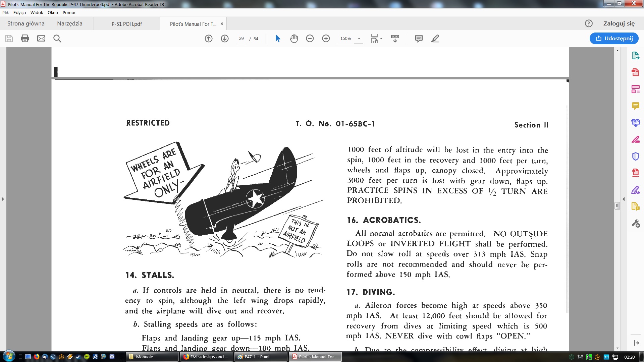Image resolution: width=644 pixels, height=362 pixels.
Task: Open the Pomoc menu
Action: 69,12
